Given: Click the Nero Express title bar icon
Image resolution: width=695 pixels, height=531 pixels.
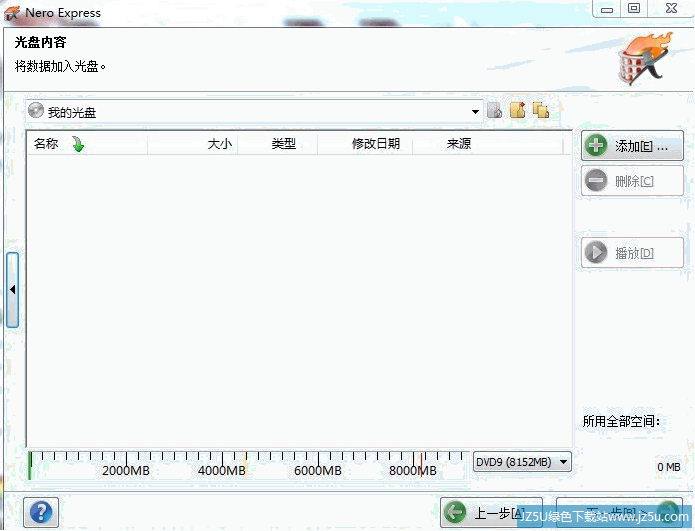Looking at the screenshot, I should (x=12, y=13).
